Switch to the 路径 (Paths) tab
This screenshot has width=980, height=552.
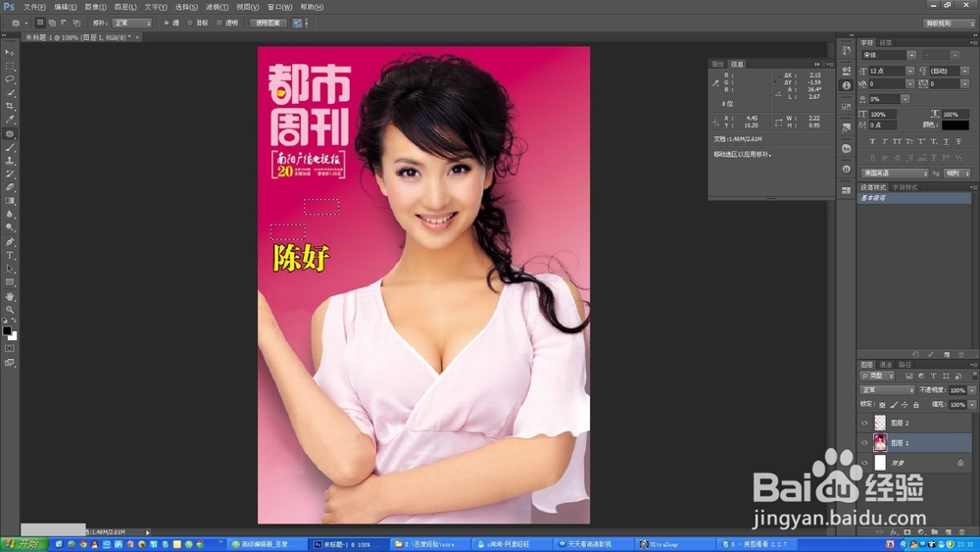(905, 365)
